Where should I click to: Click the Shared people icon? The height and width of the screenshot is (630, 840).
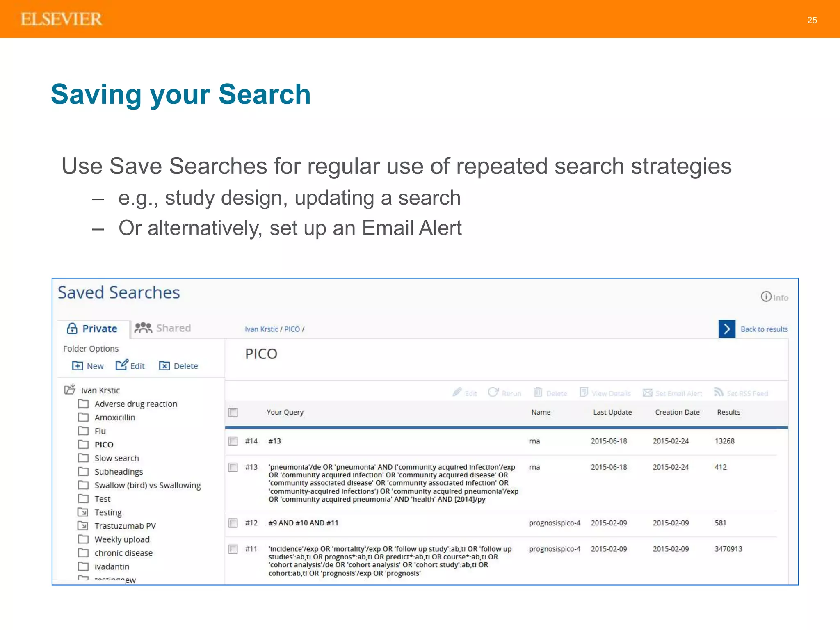tap(143, 328)
